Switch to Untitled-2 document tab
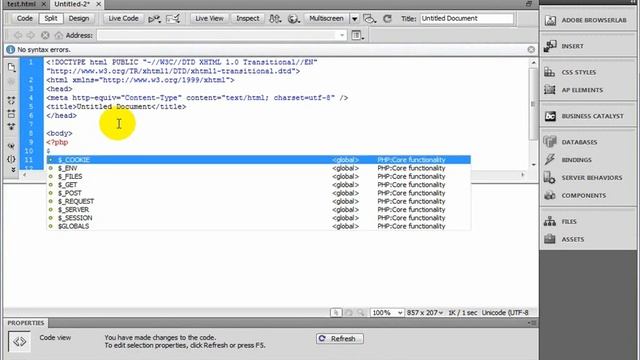Image resolution: width=640 pixels, height=360 pixels. (72, 4)
